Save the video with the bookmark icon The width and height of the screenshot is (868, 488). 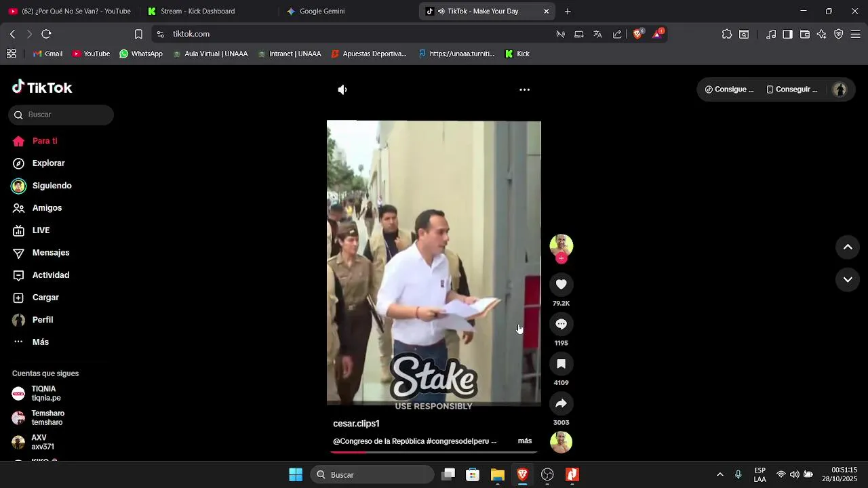pos(561,364)
